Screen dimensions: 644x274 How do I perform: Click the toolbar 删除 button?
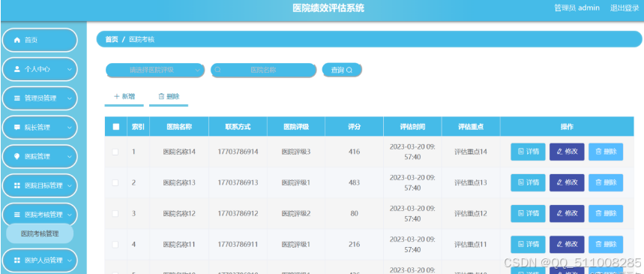169,97
